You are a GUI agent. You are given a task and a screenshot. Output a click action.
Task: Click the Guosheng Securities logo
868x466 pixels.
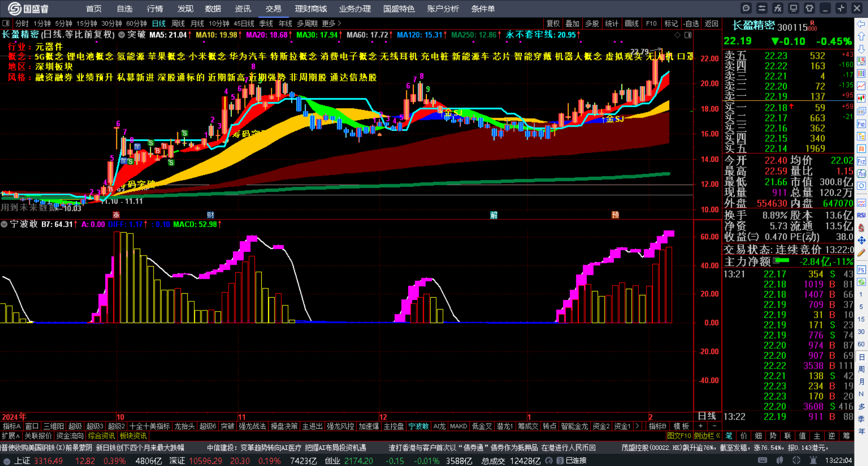[28, 9]
